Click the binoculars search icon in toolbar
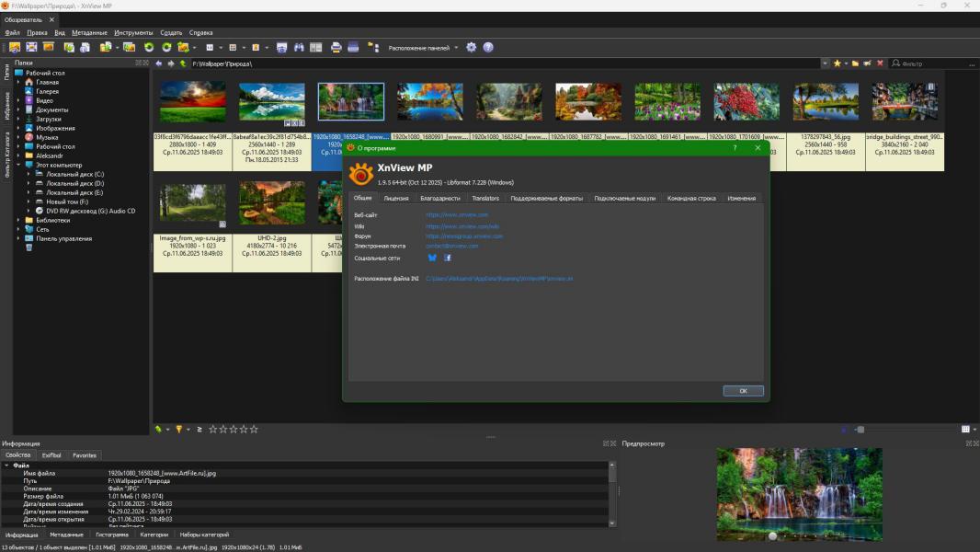 [x=299, y=47]
